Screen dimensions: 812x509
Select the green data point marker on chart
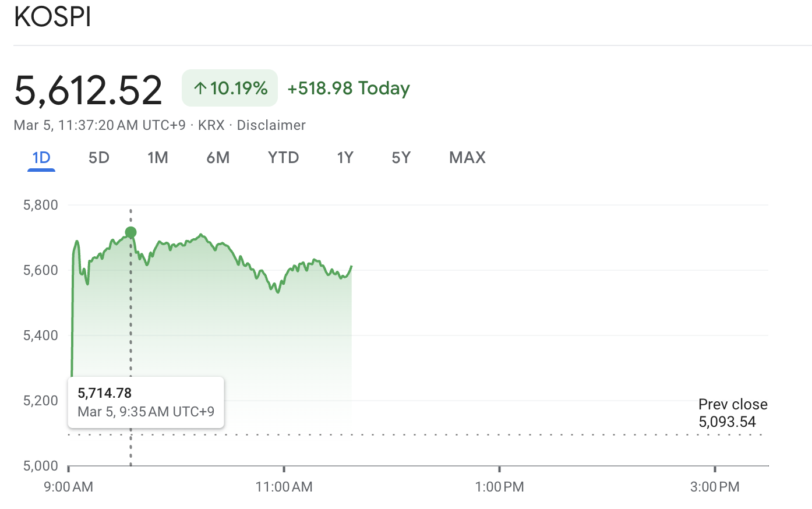tap(130, 232)
